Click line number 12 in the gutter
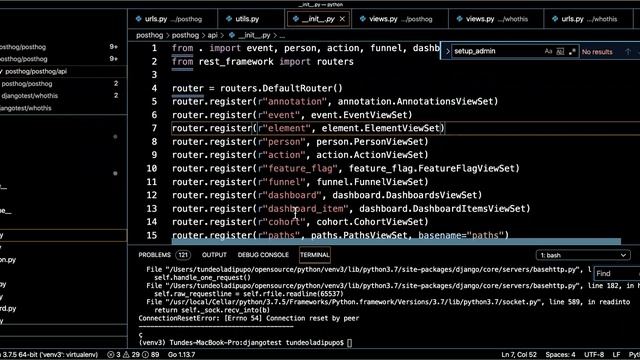This screenshot has width=640, height=360. coord(151,195)
